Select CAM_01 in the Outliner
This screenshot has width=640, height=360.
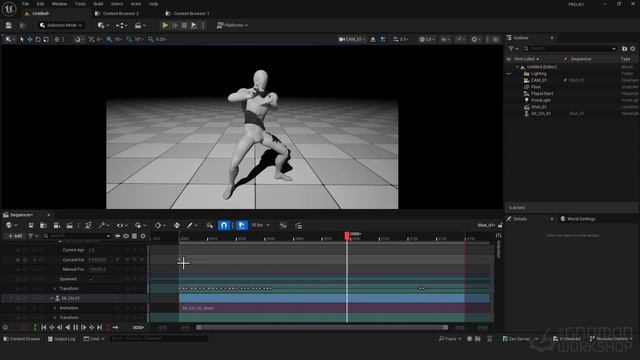tap(539, 80)
